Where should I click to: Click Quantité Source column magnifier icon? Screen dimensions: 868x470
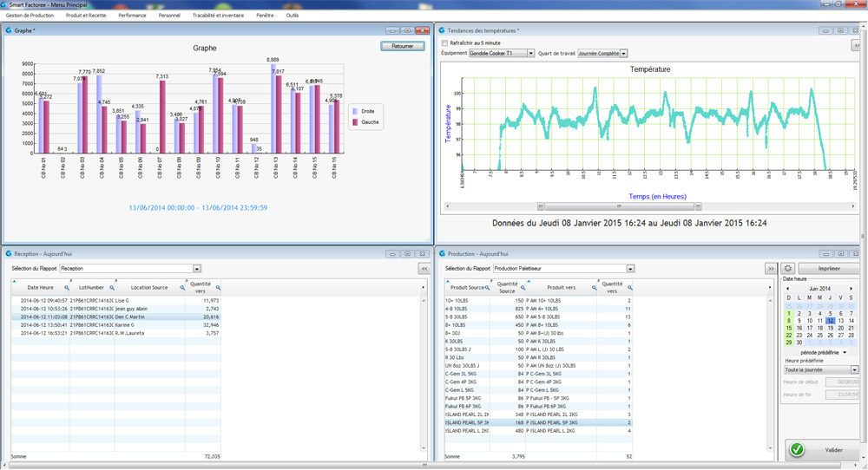tap(523, 288)
